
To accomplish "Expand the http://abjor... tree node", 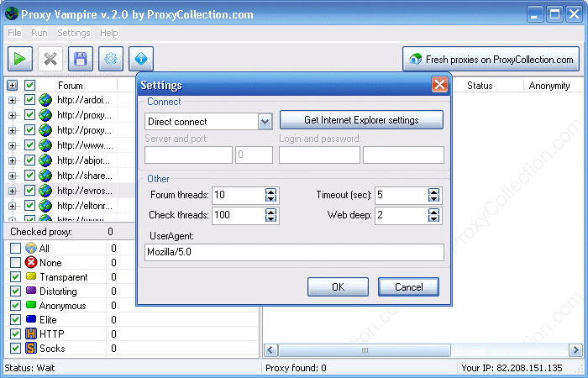I will 12,161.
